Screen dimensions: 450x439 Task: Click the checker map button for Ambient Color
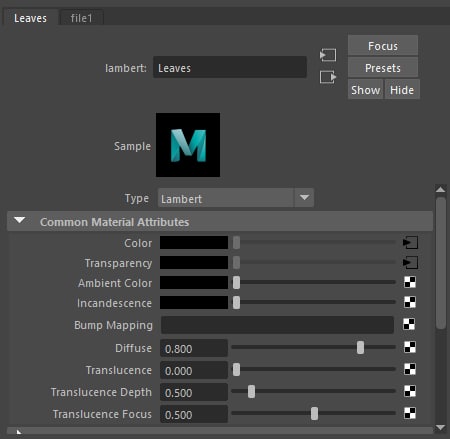[x=410, y=282]
